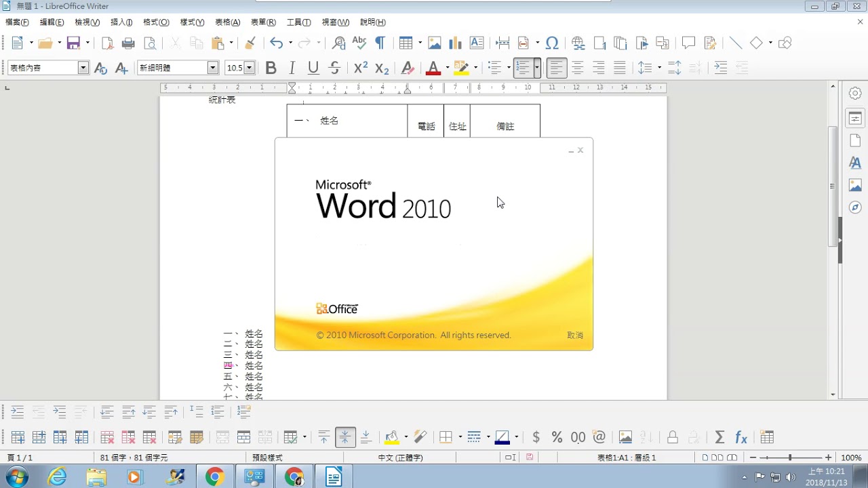Viewport: 868px width, 488px height.
Task: Click the Save document icon
Action: click(x=73, y=43)
